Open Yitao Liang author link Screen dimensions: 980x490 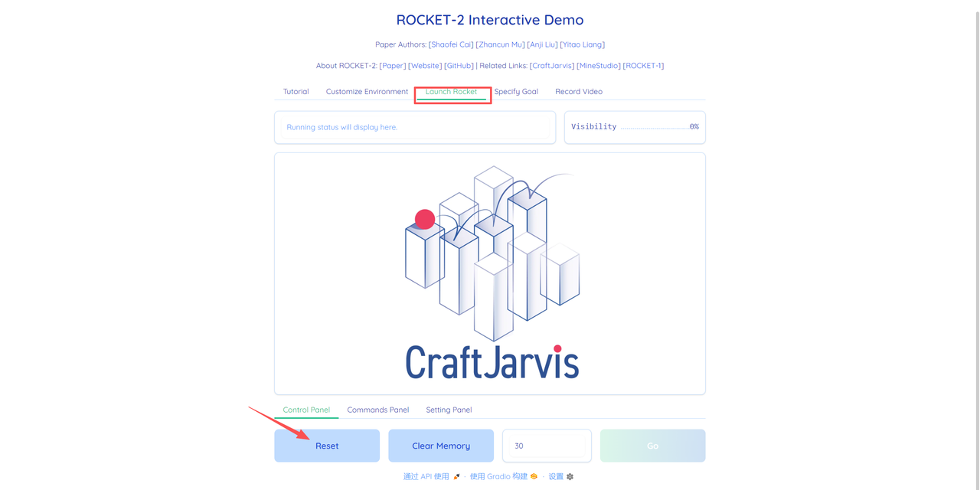pos(582,44)
